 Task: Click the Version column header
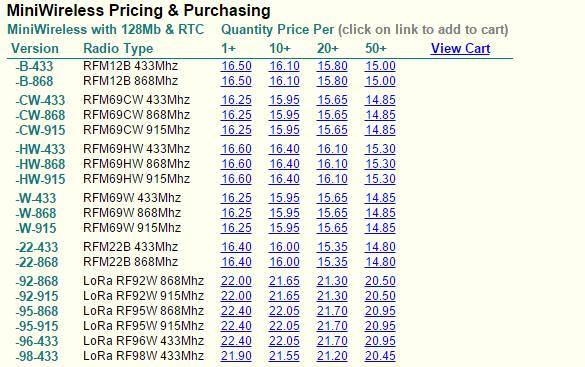35,48
